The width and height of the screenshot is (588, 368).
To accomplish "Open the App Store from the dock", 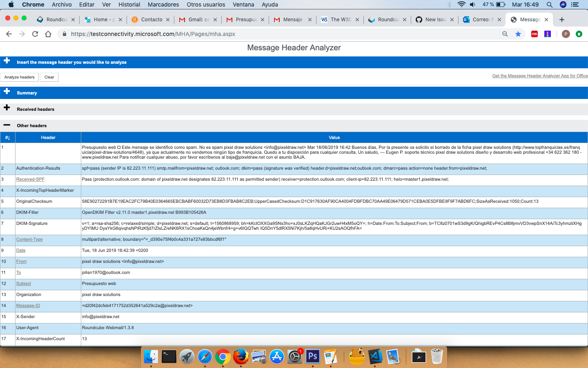I will [277, 357].
